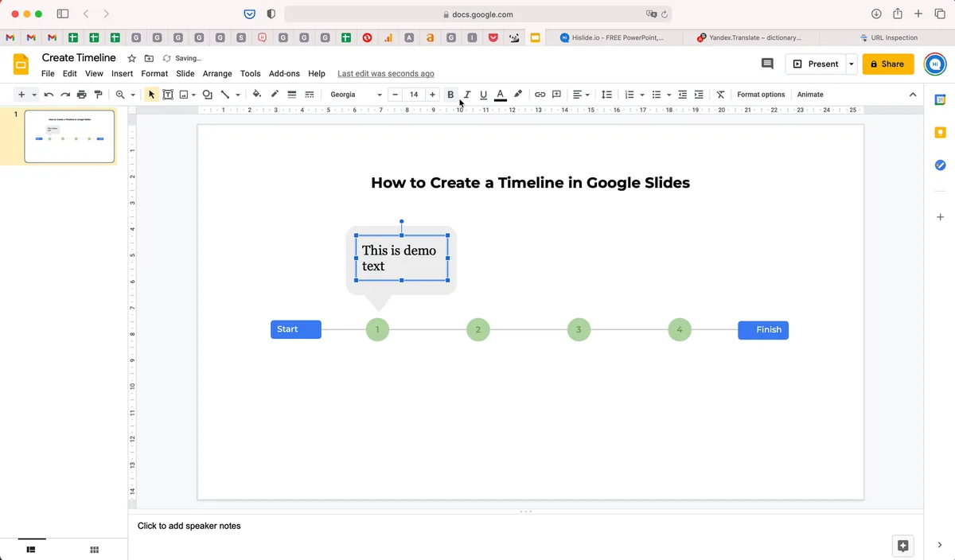Pick the fill color bucket
Image resolution: width=955 pixels, height=560 pixels.
[257, 95]
